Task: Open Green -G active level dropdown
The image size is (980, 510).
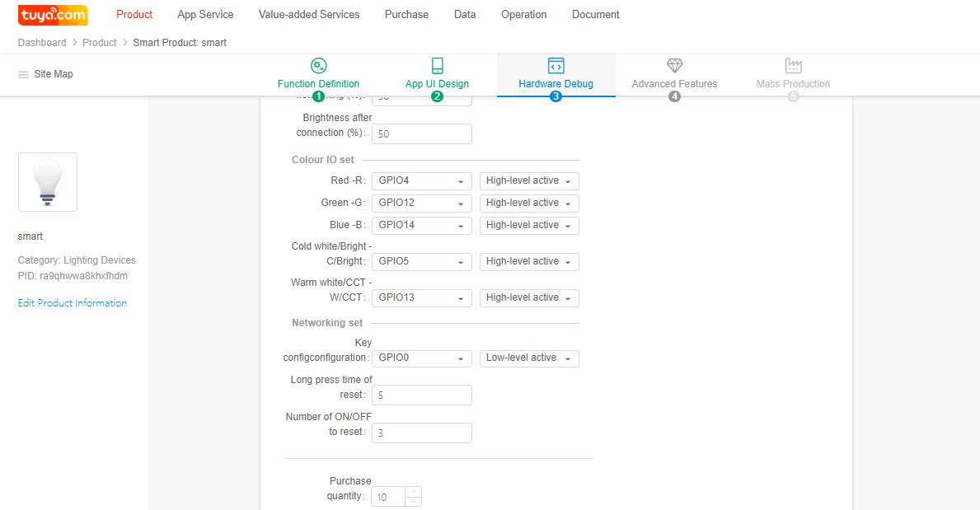Action: 529,204
